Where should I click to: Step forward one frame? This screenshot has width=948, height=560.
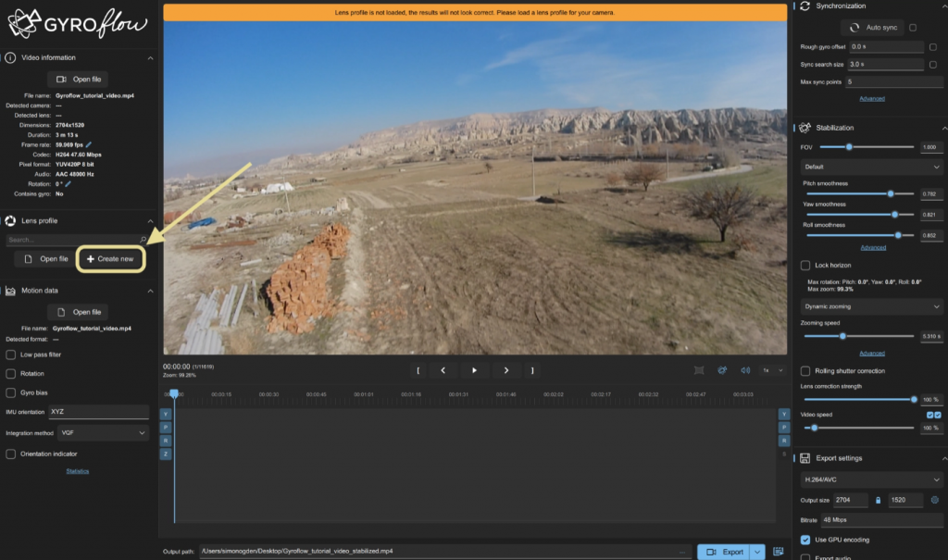point(506,371)
